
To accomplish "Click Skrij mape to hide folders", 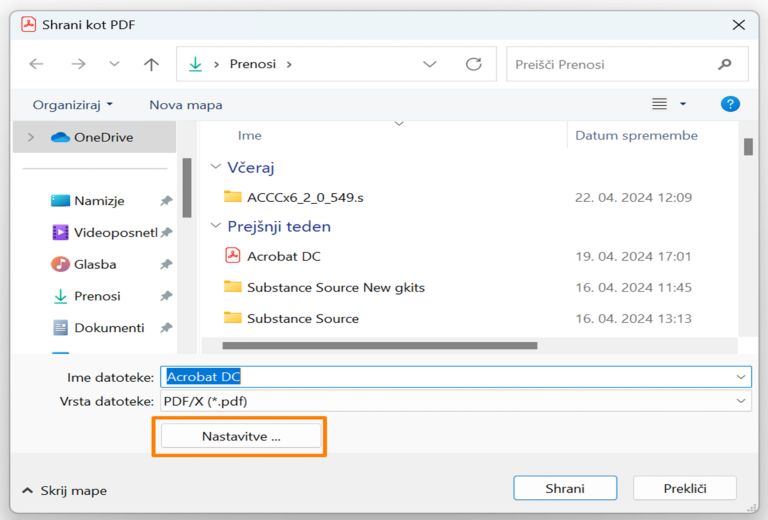I will [x=65, y=490].
